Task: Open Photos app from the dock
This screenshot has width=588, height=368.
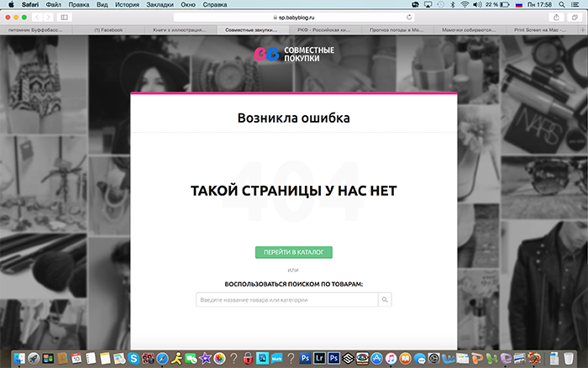Action: 219,359
